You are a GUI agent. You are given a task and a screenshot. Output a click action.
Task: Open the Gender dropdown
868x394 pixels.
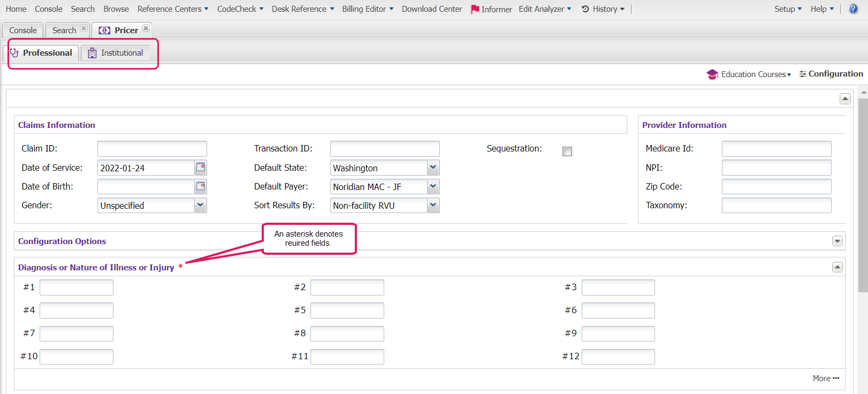click(200, 205)
